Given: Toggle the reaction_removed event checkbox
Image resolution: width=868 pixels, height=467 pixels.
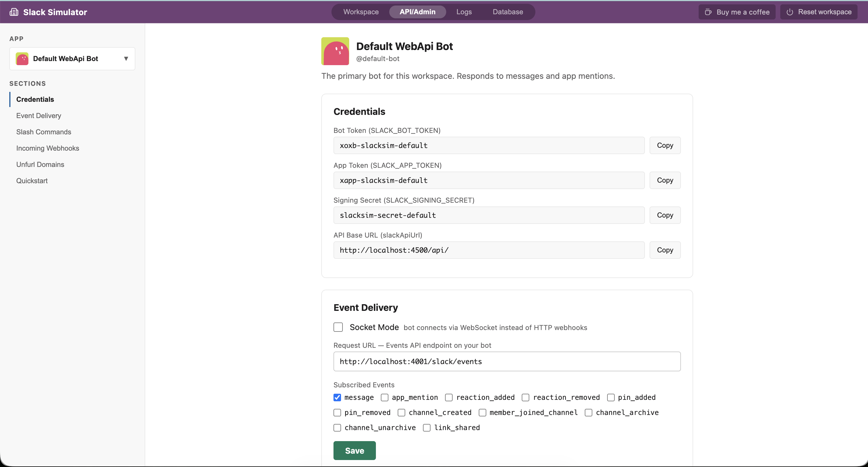Looking at the screenshot, I should coord(526,398).
